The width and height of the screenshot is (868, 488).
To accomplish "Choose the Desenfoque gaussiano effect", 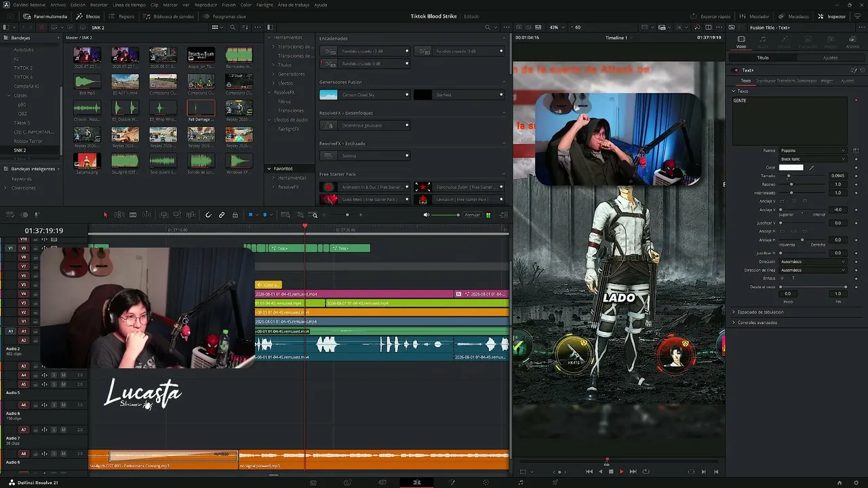I will pyautogui.click(x=365, y=125).
